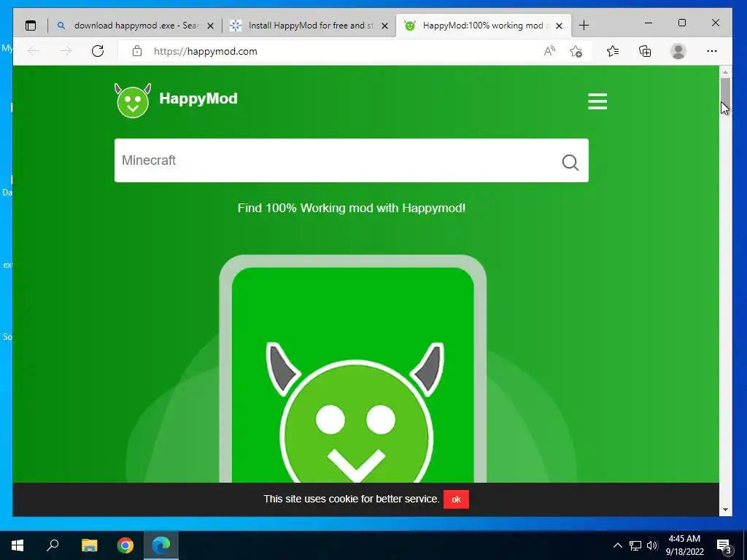The image size is (747, 560).
Task: Open the browser profile menu
Action: click(678, 51)
